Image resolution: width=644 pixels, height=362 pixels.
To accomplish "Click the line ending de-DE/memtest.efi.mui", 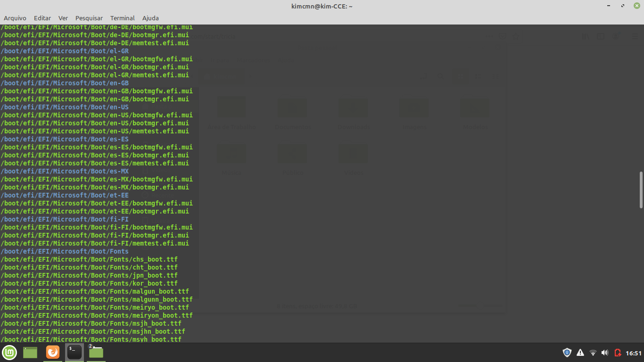I will 95,43.
